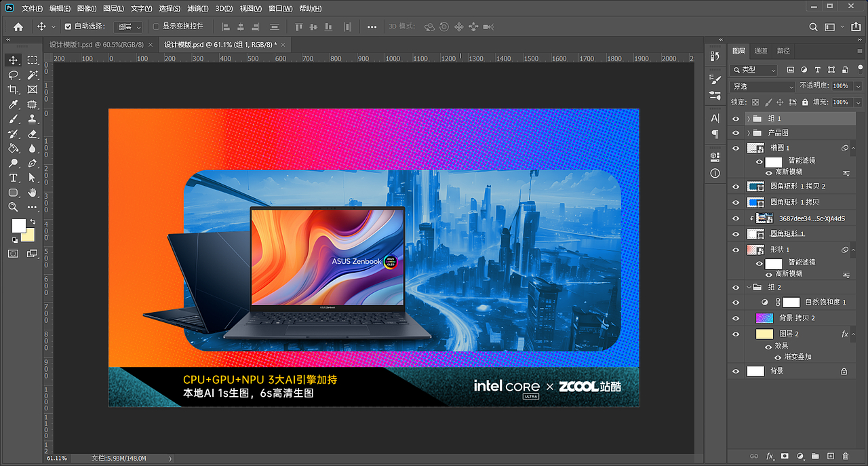Select the Pen tool

click(x=32, y=163)
